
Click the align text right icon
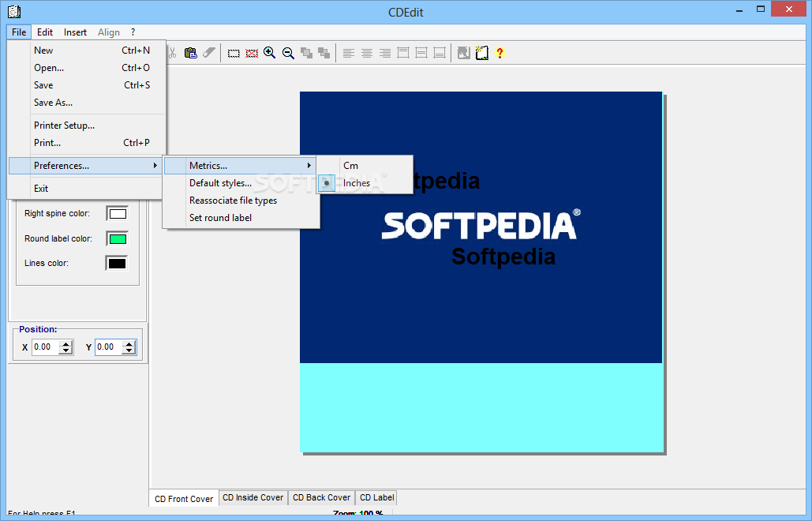tap(385, 53)
